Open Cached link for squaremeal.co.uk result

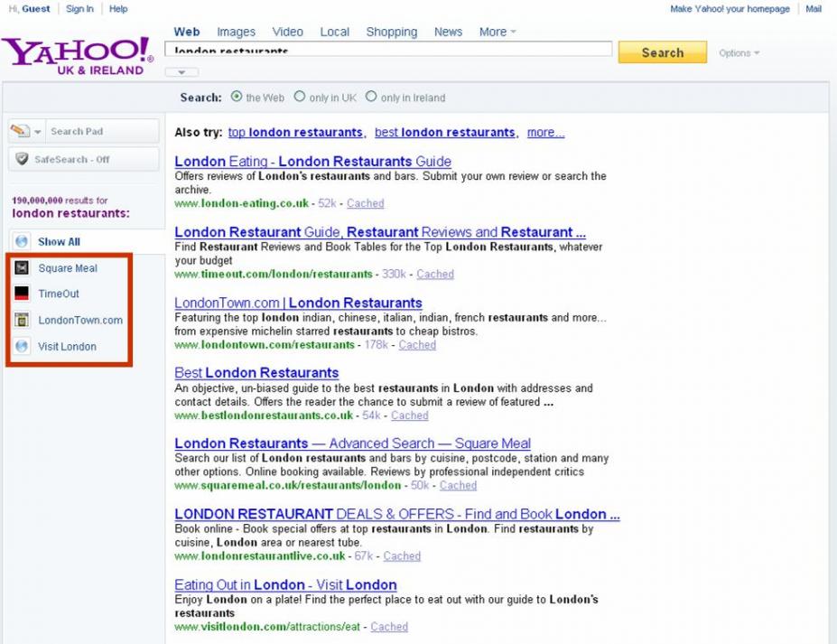pos(458,485)
